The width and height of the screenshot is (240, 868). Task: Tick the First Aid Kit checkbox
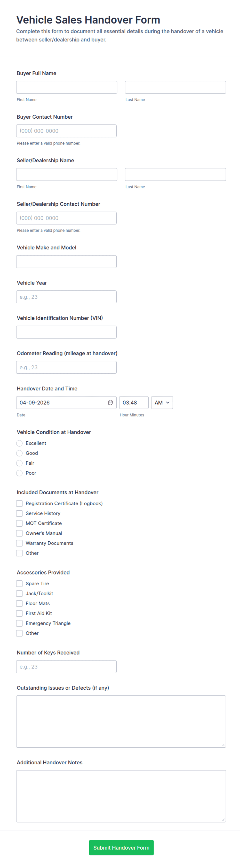tap(20, 613)
